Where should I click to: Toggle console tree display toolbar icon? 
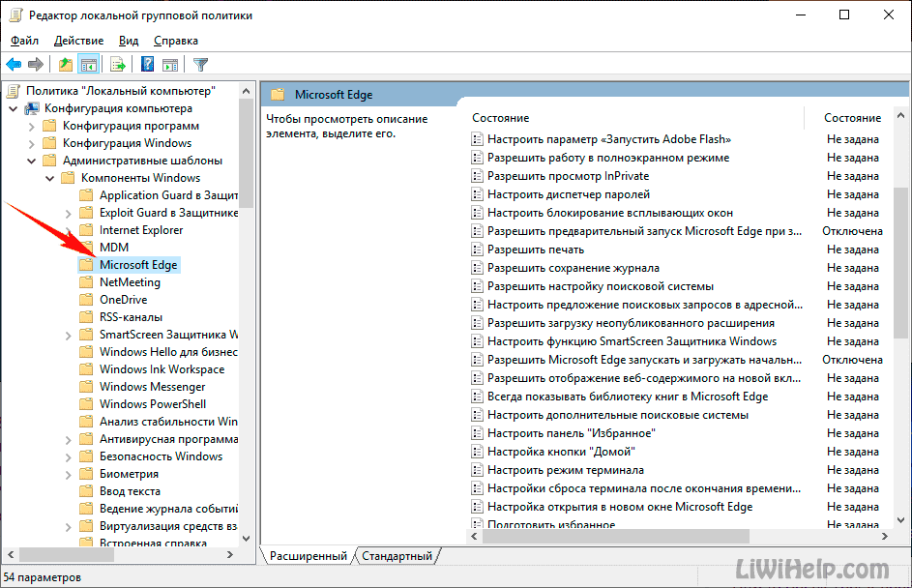(88, 65)
